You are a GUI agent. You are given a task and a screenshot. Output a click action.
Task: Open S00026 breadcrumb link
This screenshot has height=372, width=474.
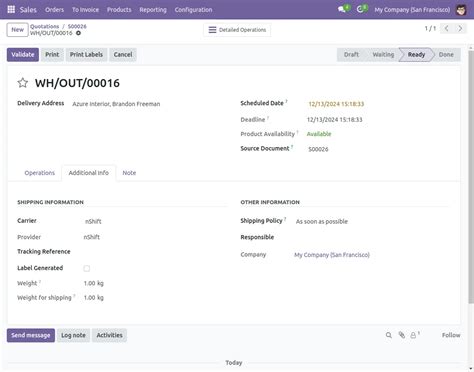(x=77, y=26)
